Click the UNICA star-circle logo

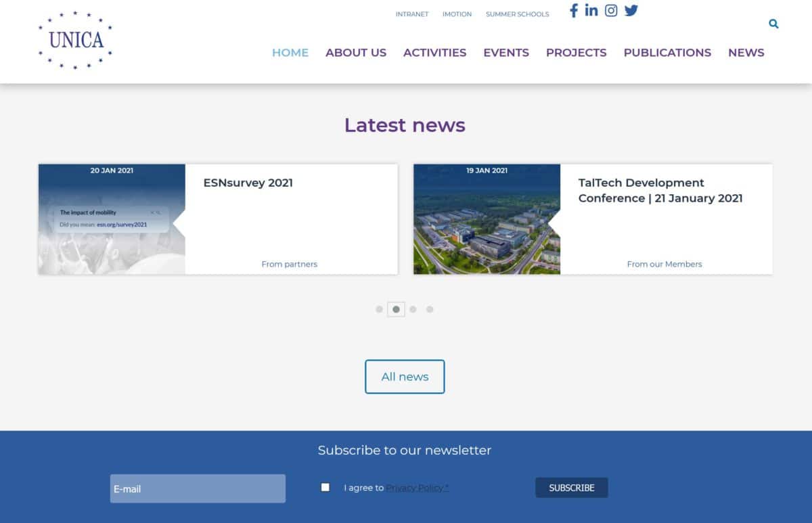(76, 40)
